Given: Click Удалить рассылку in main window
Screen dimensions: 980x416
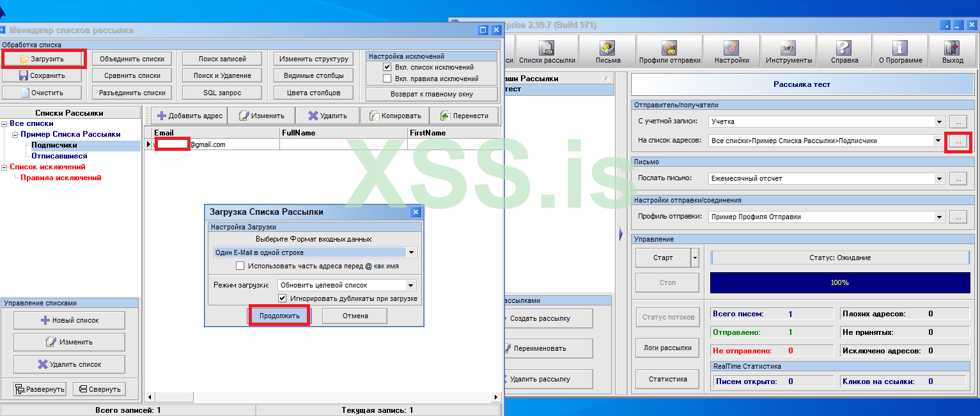Looking at the screenshot, I should pyautogui.click(x=547, y=379).
